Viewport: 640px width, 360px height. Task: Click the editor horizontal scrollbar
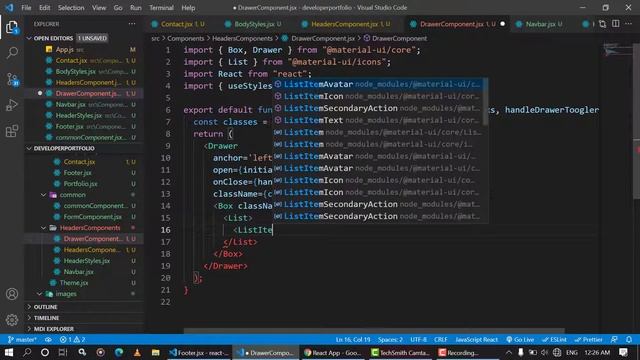coord(374,331)
